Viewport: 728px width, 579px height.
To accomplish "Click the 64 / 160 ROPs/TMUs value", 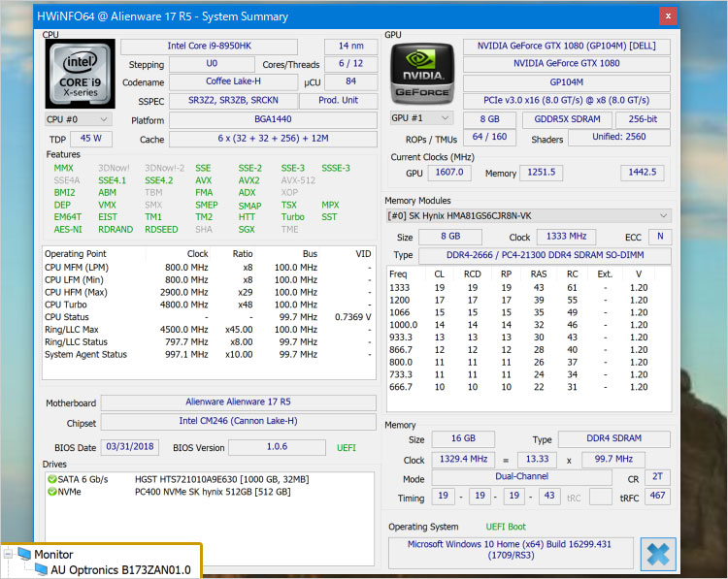I will pos(489,137).
